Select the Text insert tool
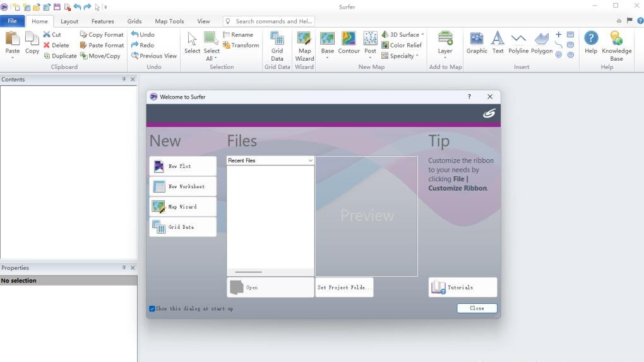The height and width of the screenshot is (362, 644). tap(498, 43)
